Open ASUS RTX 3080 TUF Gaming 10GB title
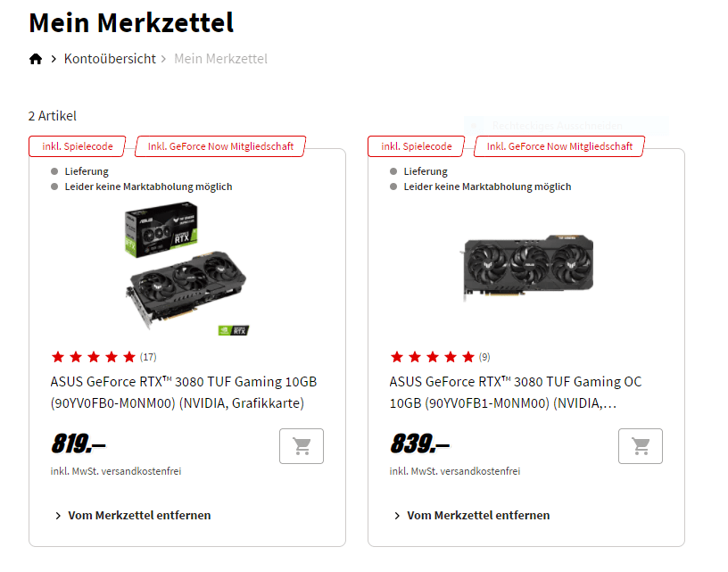728x572 pixels. click(x=183, y=393)
